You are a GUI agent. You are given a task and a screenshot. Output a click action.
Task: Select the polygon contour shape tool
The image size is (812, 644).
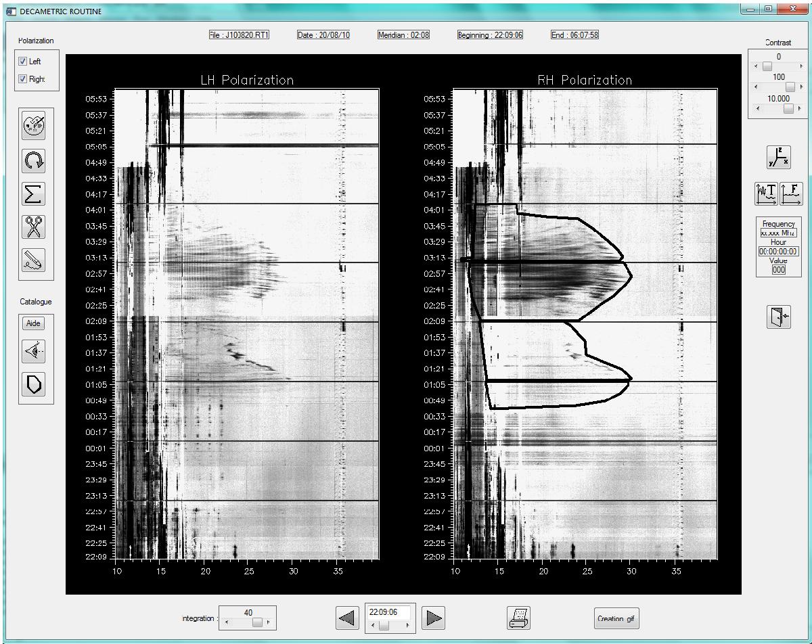click(34, 384)
